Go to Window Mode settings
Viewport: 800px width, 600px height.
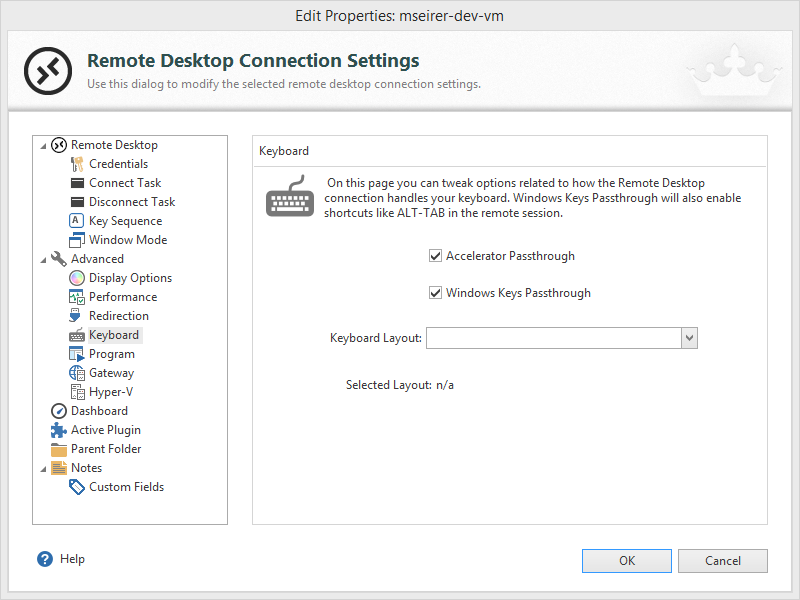[128, 240]
